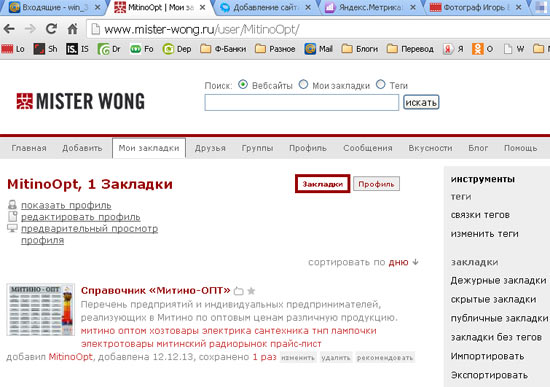Open the Блоги bookmarks folder
Screen dimensions: 550x387
tap(360, 49)
